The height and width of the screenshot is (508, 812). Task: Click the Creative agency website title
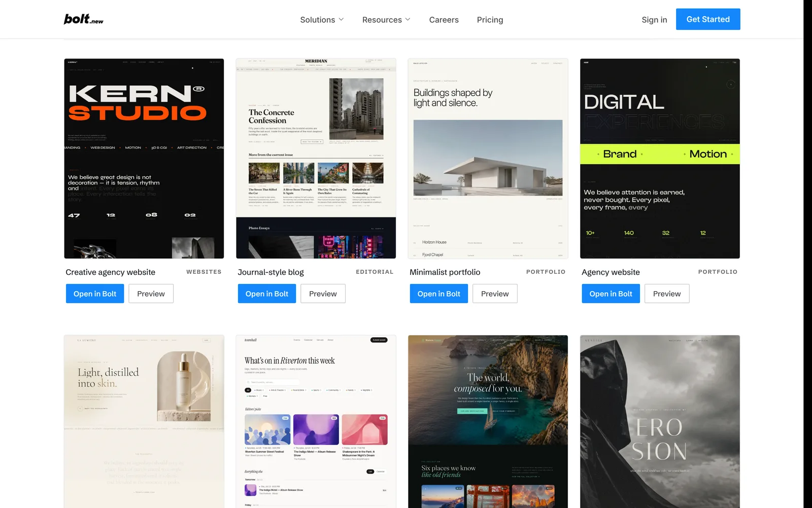tap(111, 272)
